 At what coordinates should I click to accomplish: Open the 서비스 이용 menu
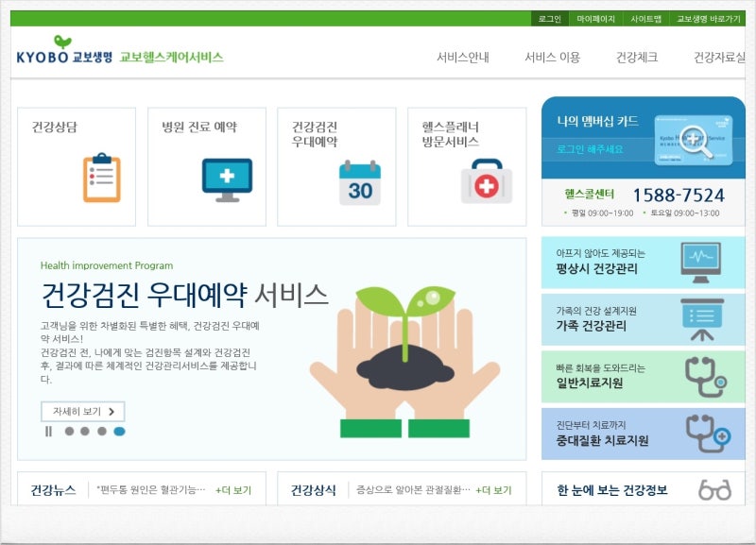(x=553, y=58)
